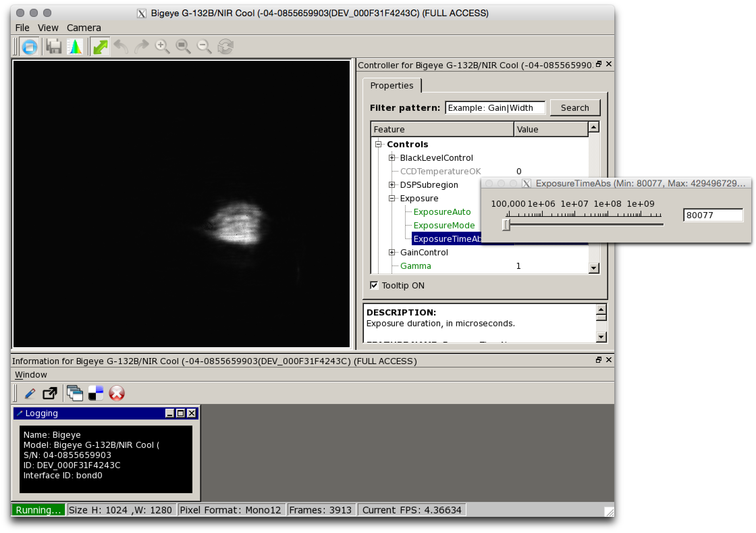Expand the BlackLevelControl tree node

click(391, 158)
